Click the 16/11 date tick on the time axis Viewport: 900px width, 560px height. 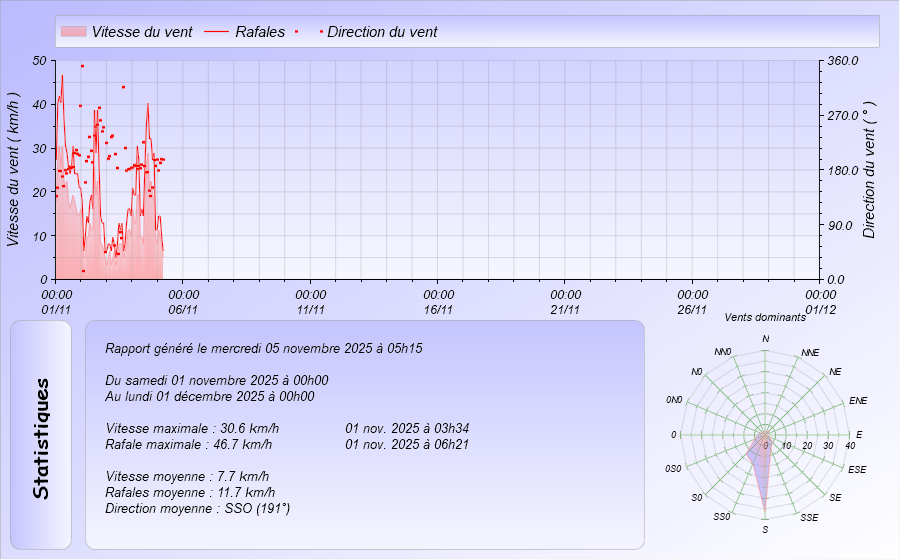(438, 309)
